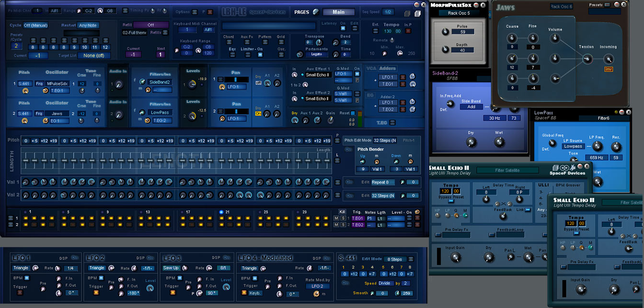The image size is (644, 308).
Task: Click the PAGES pencil icon
Action: click(315, 12)
